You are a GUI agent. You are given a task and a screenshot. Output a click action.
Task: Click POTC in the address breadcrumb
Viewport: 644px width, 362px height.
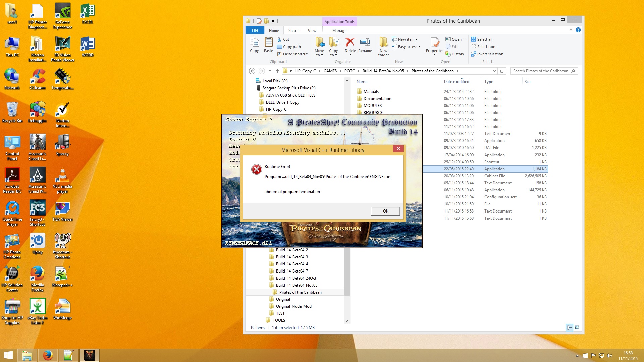click(350, 71)
